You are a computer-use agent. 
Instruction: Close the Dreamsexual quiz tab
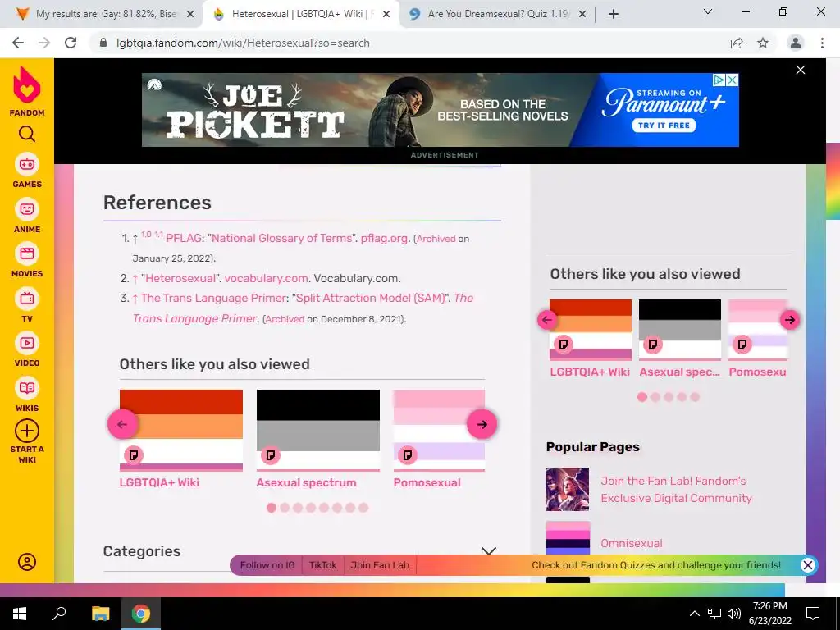[x=582, y=15]
